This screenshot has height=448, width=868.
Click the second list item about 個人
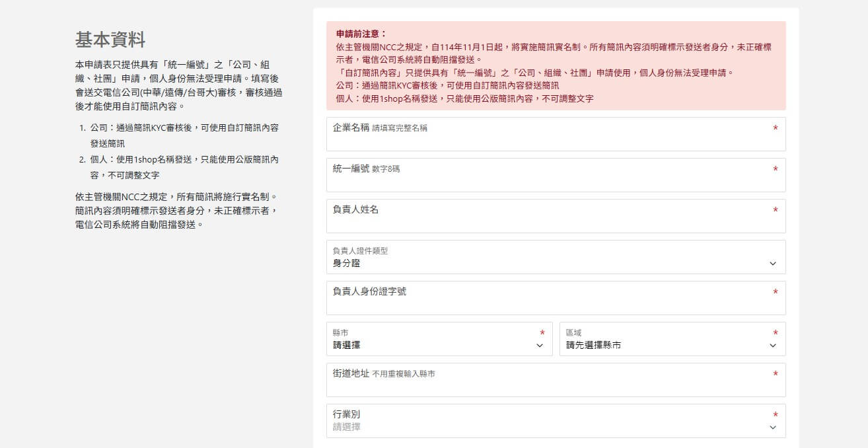(184, 167)
